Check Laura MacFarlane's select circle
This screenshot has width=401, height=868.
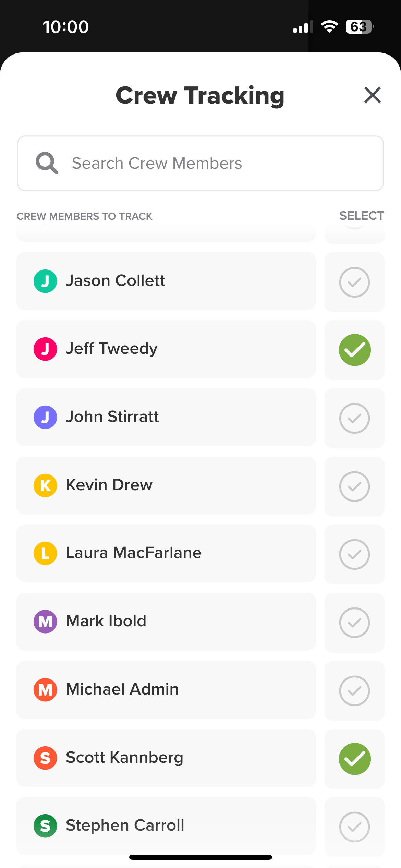click(354, 554)
